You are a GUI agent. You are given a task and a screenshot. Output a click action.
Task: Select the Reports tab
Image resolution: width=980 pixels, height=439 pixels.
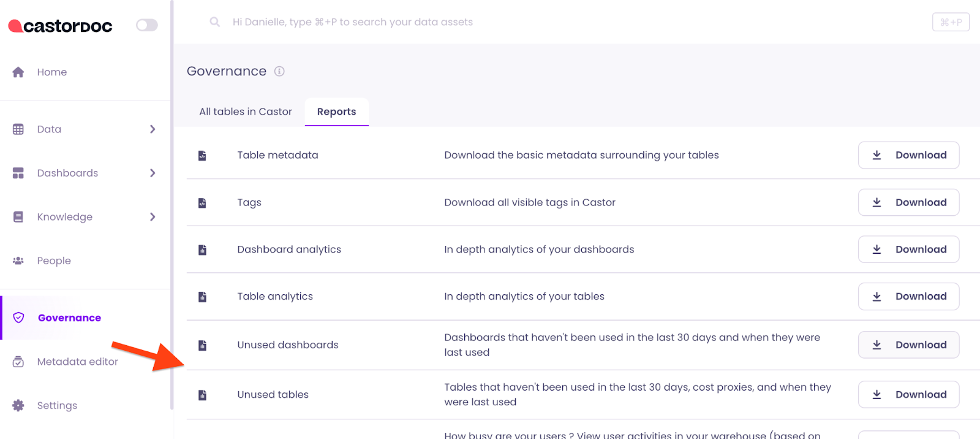[x=336, y=112]
